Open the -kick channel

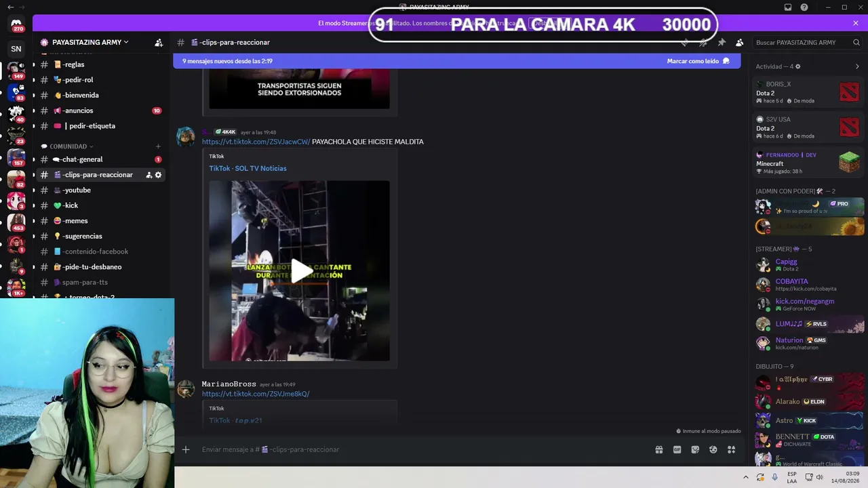pyautogui.click(x=99, y=205)
